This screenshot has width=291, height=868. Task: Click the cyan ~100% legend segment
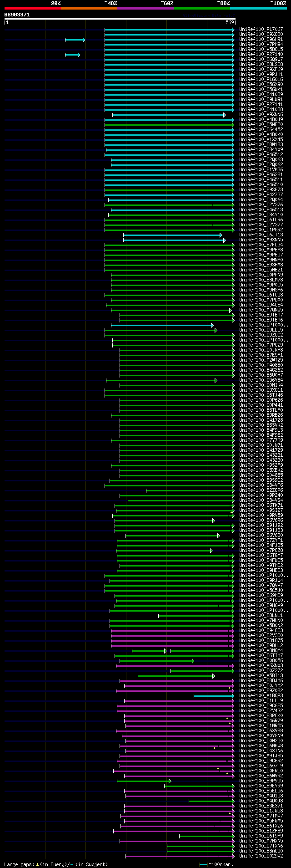tap(258, 8)
